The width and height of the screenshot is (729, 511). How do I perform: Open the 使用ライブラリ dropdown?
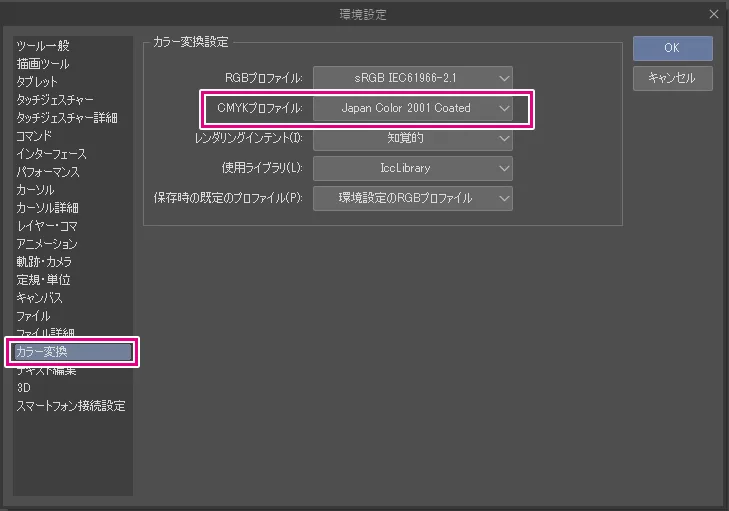(413, 168)
